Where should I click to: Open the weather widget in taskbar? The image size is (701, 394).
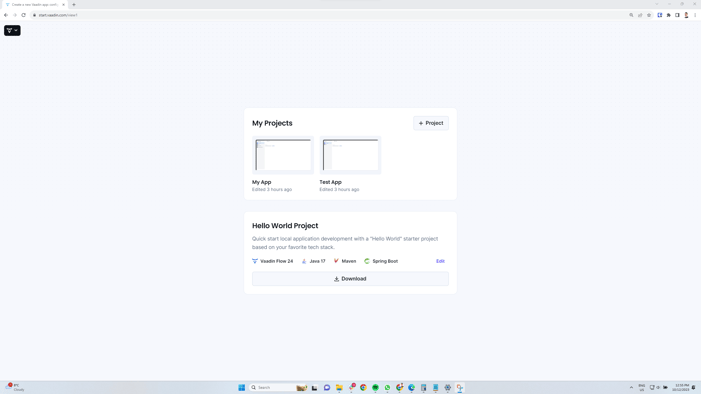click(x=16, y=387)
